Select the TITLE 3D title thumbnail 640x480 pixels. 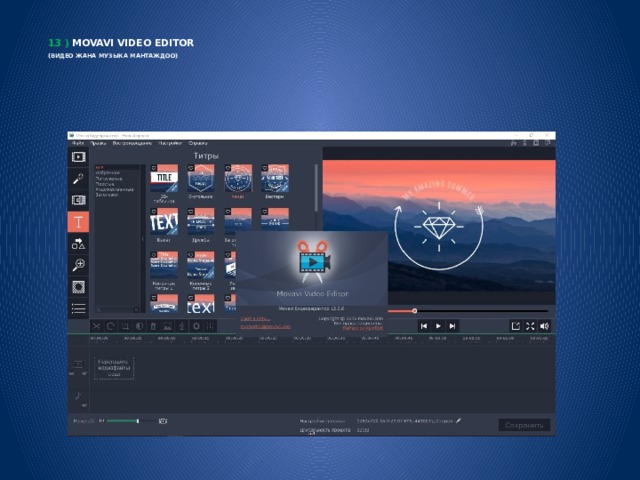click(x=164, y=178)
